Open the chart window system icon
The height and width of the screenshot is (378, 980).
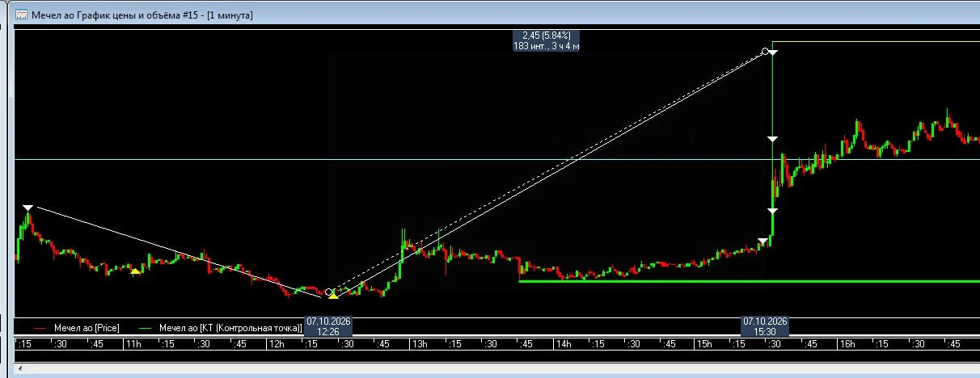tap(22, 15)
